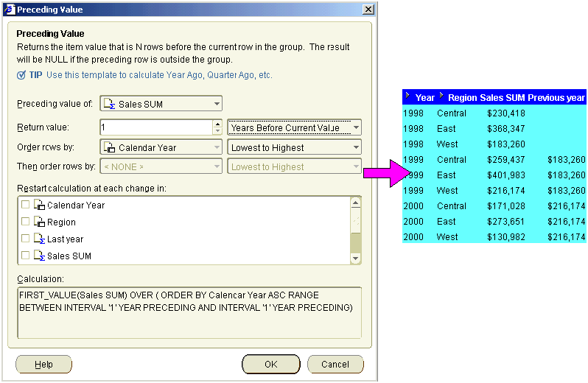Open the disabled Lowest to Highest dropdown beside NONE
This screenshot has height=383, width=588.
point(356,166)
